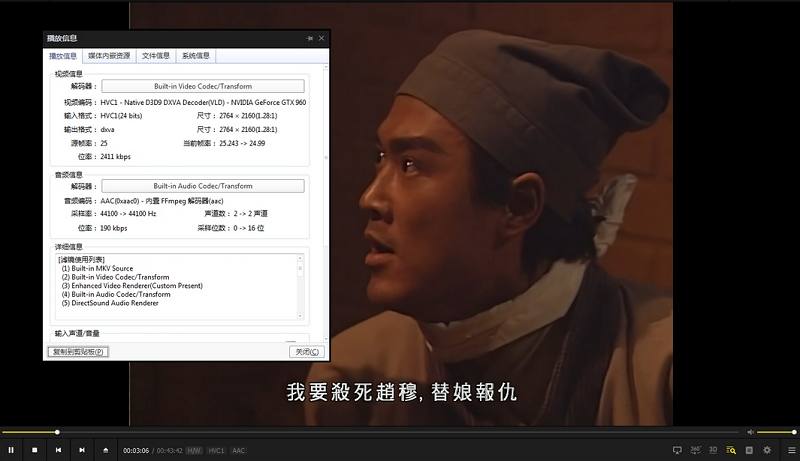This screenshot has height=461, width=800.
Task: Click the AAC audio codec badge
Action: (239, 451)
